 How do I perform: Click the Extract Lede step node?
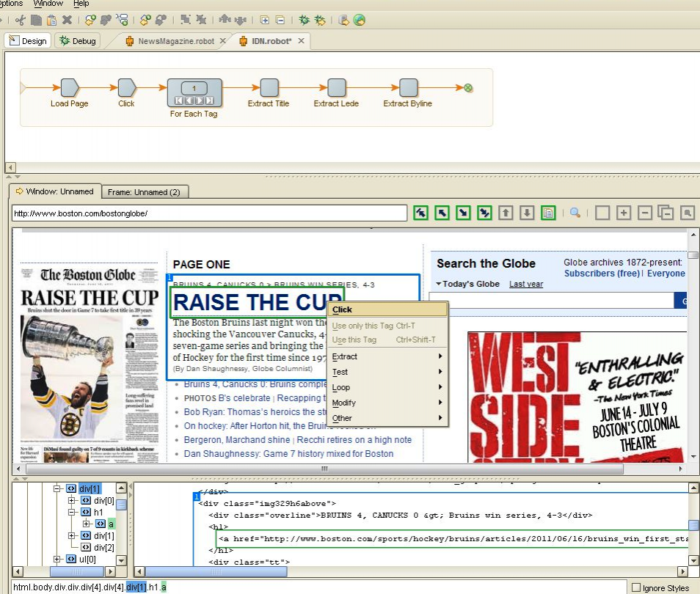coord(336,88)
